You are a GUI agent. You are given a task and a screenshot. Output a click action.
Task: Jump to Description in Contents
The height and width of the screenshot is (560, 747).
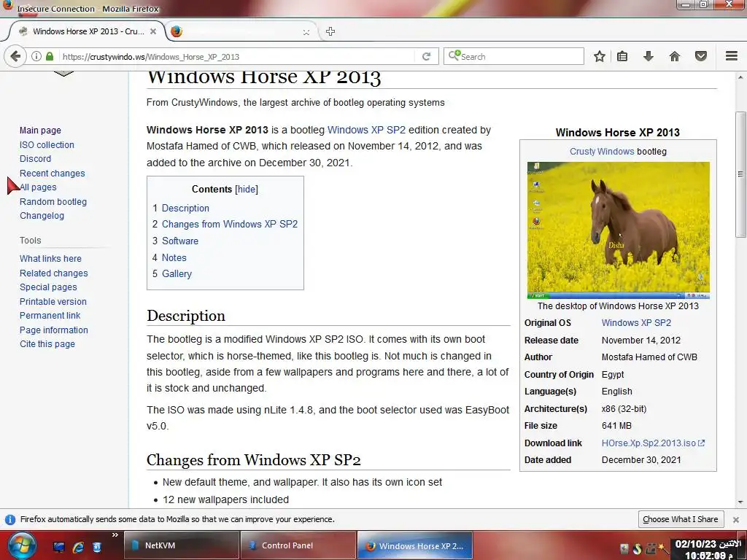[185, 208]
